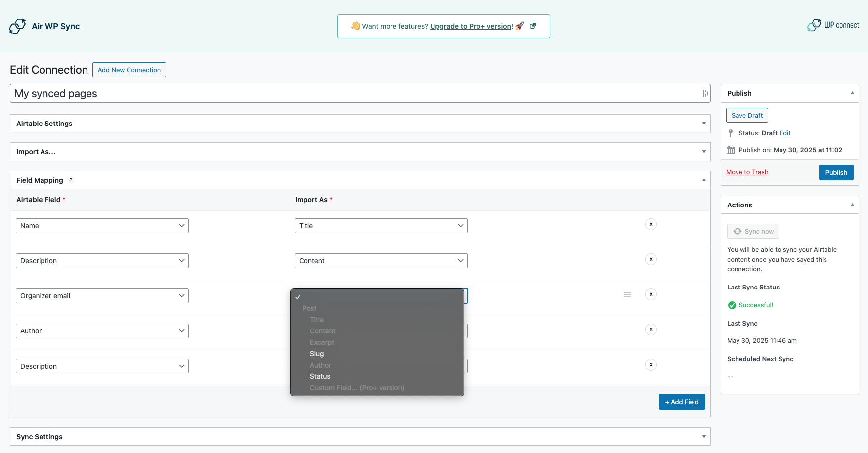Expand the Airtable Settings section

pyautogui.click(x=704, y=124)
